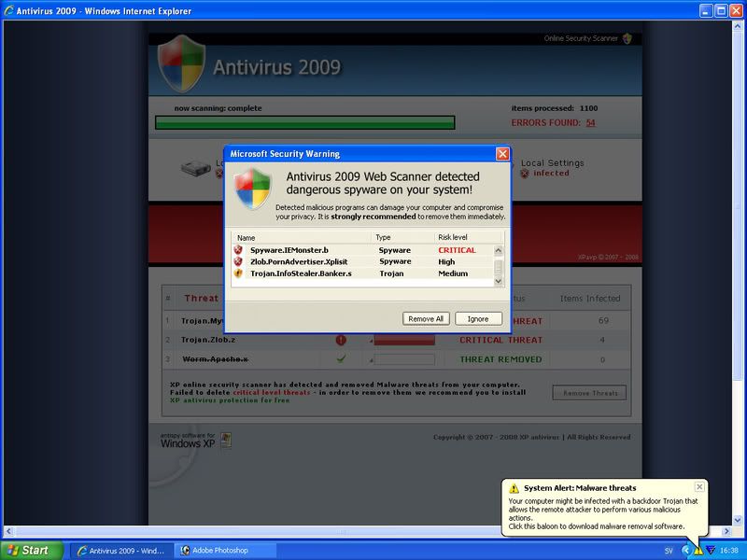Select the Zlob.PornAdvertiser.Xplisit row

click(x=363, y=261)
